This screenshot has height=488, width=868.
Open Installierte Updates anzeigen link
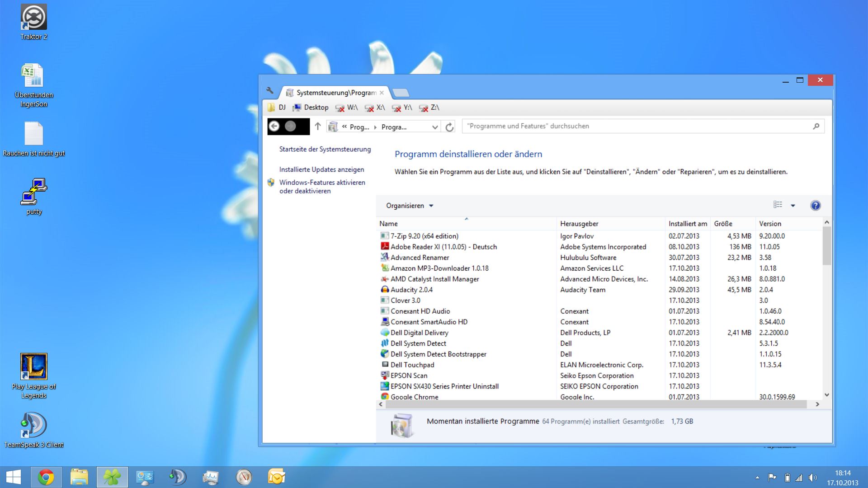[321, 169]
